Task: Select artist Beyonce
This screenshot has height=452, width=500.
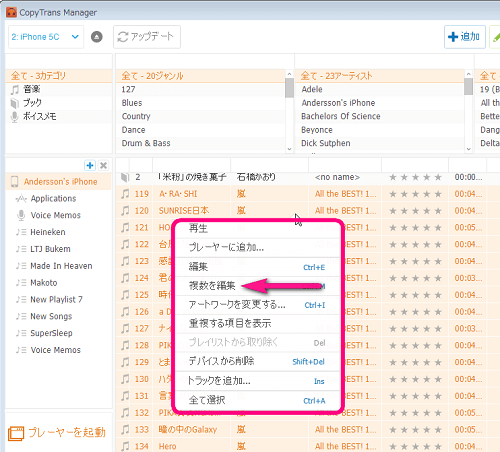Action: coord(380,130)
